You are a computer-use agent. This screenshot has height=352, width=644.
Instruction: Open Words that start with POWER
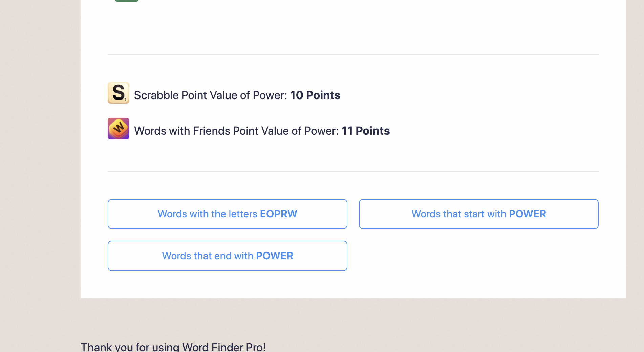pos(479,214)
